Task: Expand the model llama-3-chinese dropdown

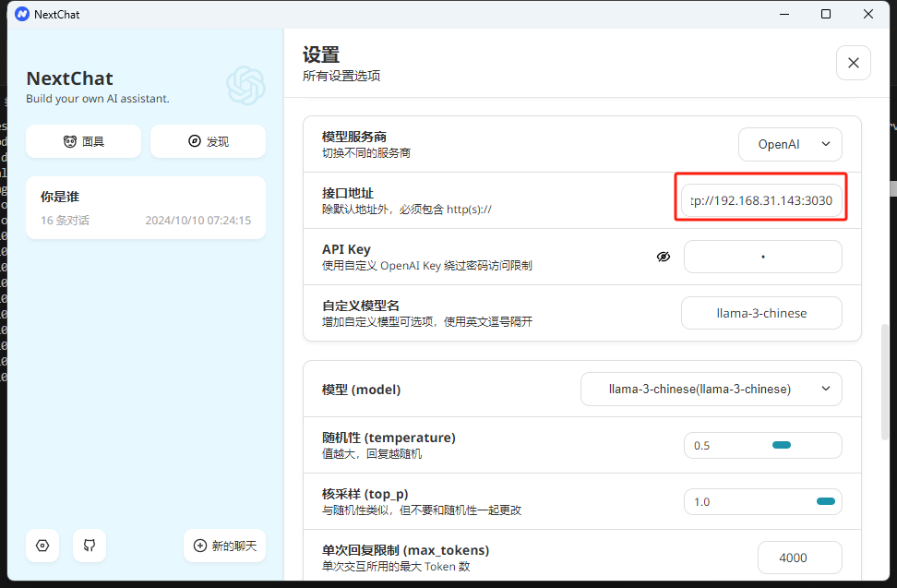Action: click(712, 389)
